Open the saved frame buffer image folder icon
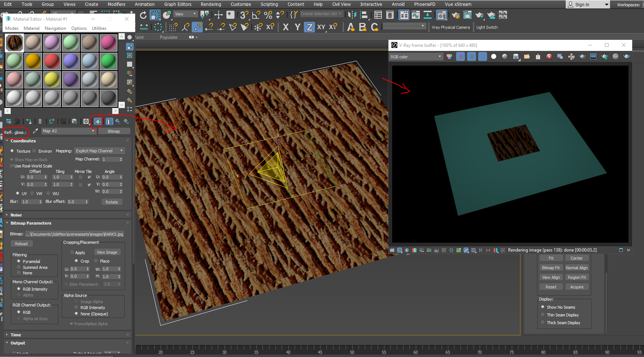Viewport: 644px width, 357px height. point(527,56)
